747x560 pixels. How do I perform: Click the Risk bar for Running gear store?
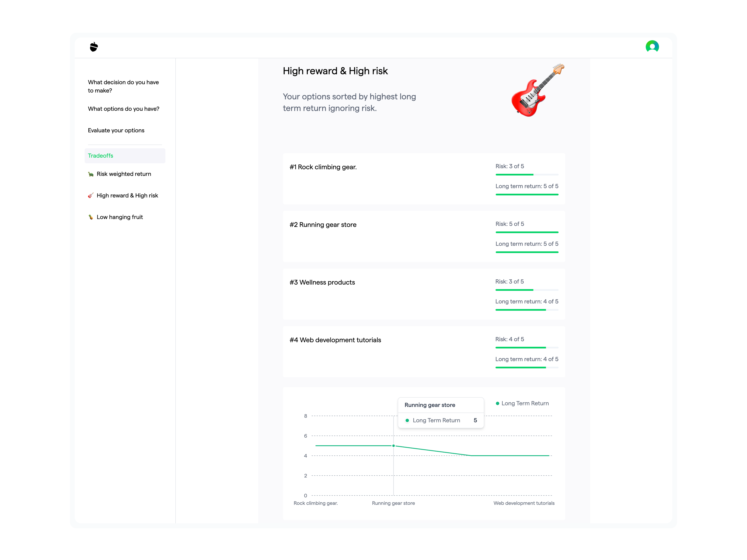coord(527,232)
